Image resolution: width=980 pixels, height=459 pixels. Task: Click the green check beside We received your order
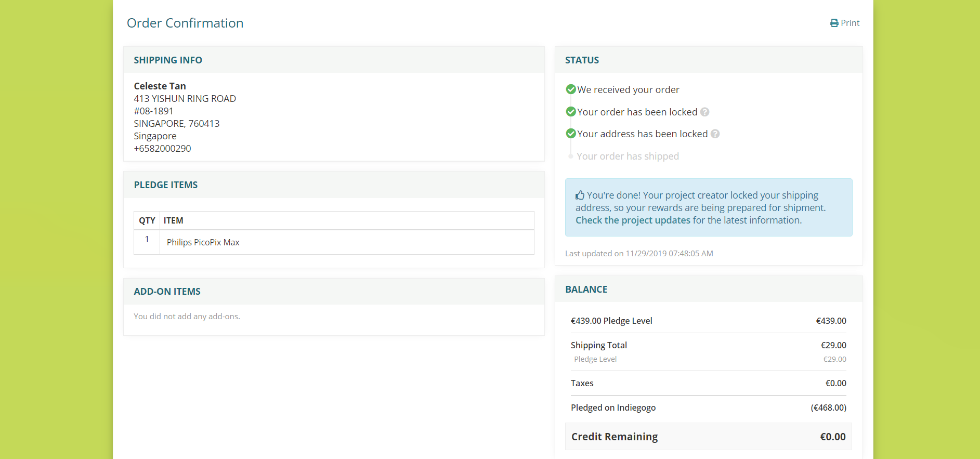coord(571,89)
